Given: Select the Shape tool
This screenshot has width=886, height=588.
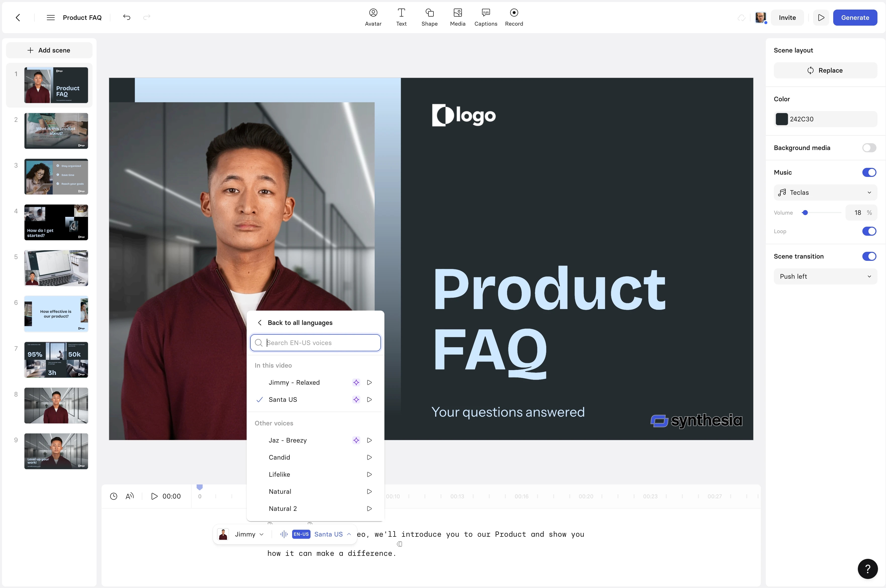Looking at the screenshot, I should (429, 17).
